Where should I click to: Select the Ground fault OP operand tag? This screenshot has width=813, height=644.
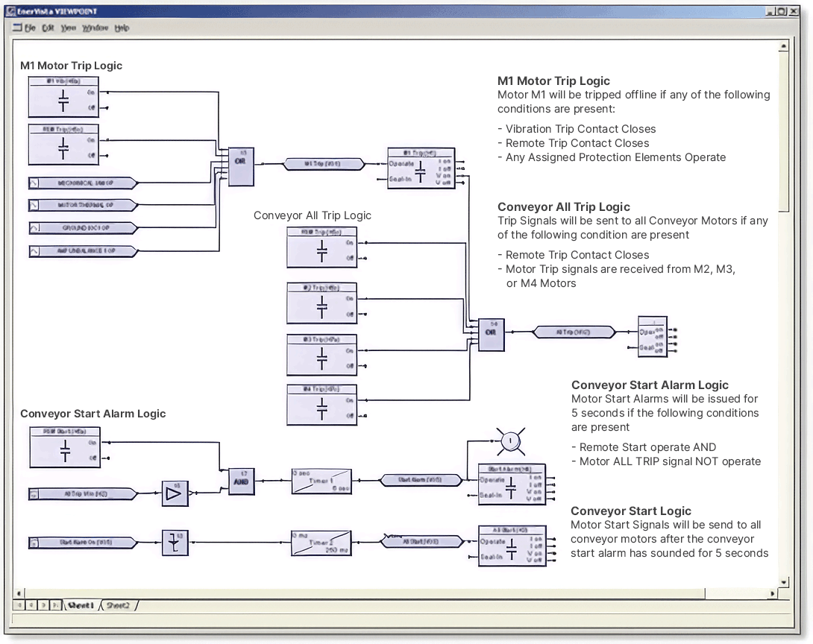click(83, 228)
